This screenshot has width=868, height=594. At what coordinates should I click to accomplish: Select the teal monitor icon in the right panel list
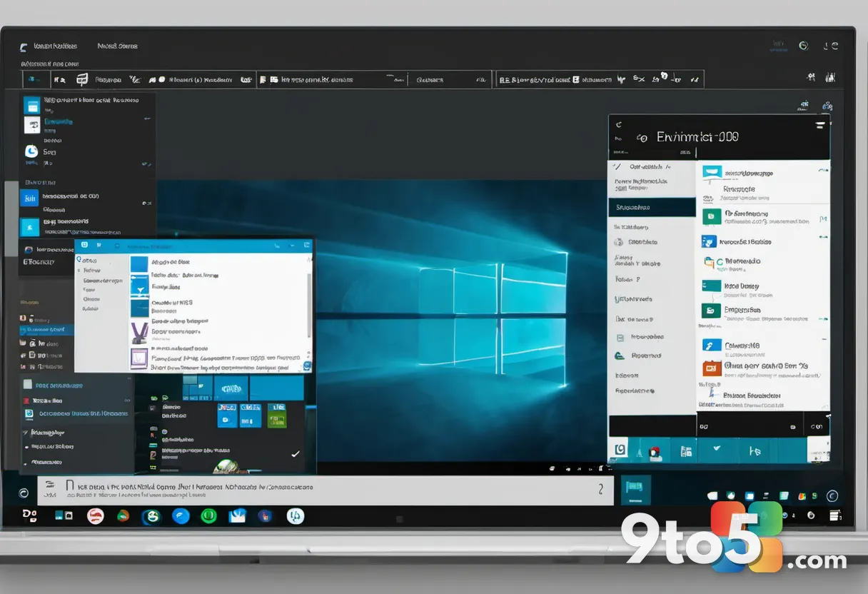[712, 172]
